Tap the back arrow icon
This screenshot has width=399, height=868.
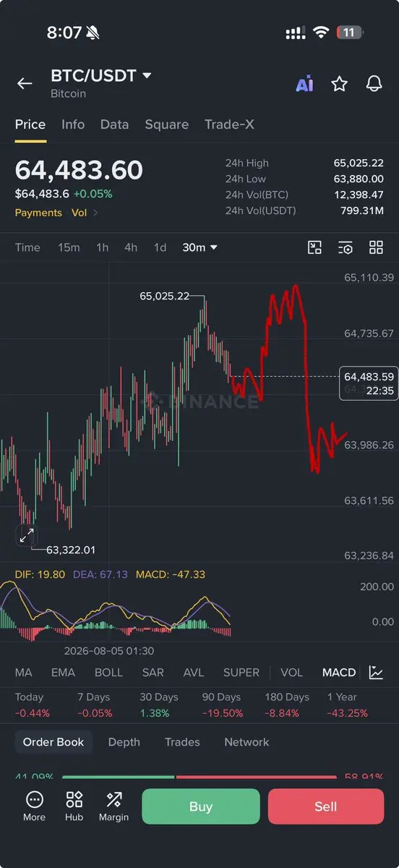25,84
